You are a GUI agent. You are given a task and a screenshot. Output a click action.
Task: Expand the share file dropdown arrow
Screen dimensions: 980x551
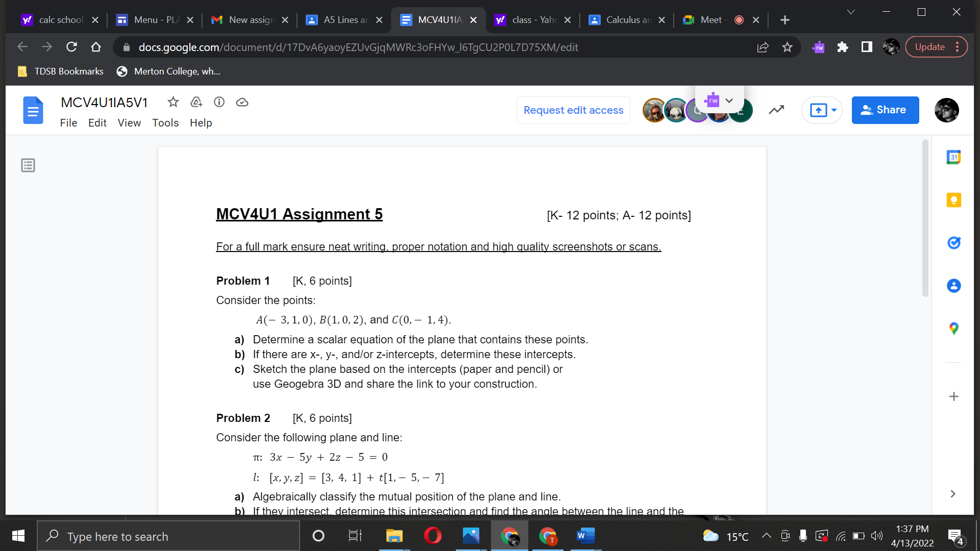[x=833, y=110]
